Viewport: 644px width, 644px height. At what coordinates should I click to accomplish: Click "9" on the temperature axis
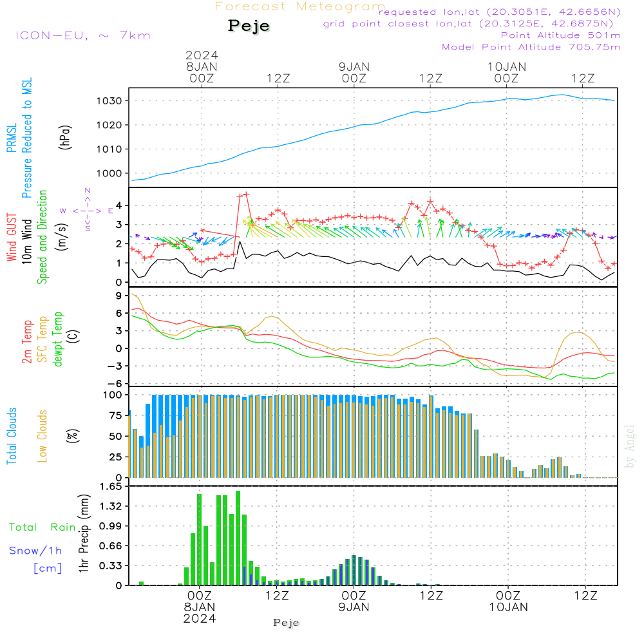pos(119,296)
